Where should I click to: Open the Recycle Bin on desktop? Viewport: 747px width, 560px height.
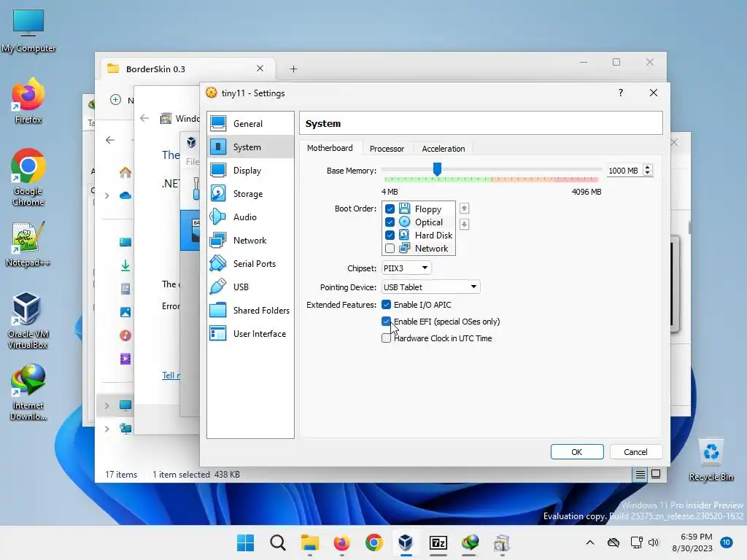[x=711, y=459]
